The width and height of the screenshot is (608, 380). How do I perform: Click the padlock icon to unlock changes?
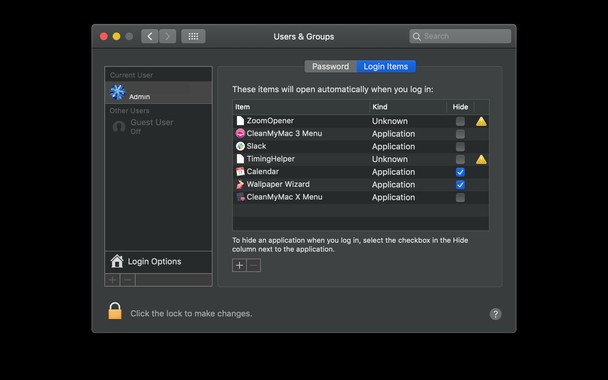[x=115, y=311]
